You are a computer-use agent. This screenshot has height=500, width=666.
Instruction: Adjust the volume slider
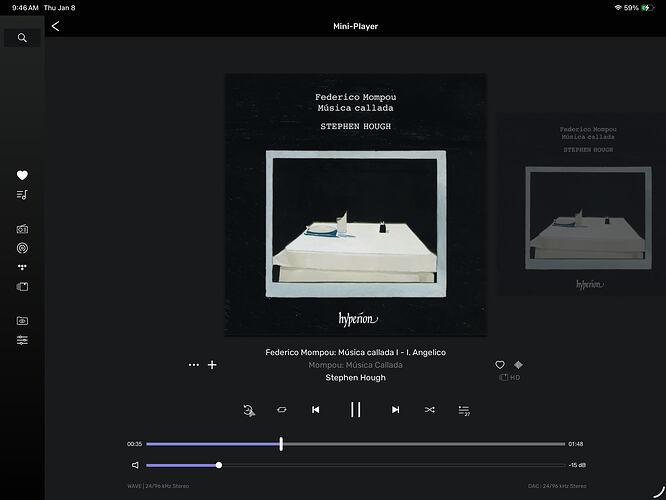(356, 465)
